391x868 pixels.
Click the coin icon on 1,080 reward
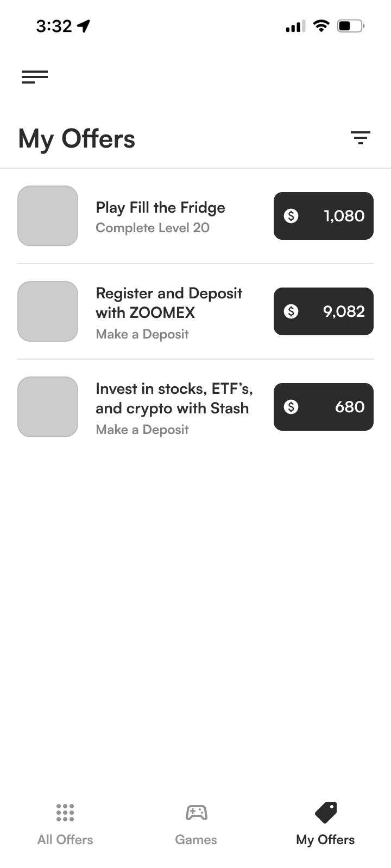tap(291, 216)
